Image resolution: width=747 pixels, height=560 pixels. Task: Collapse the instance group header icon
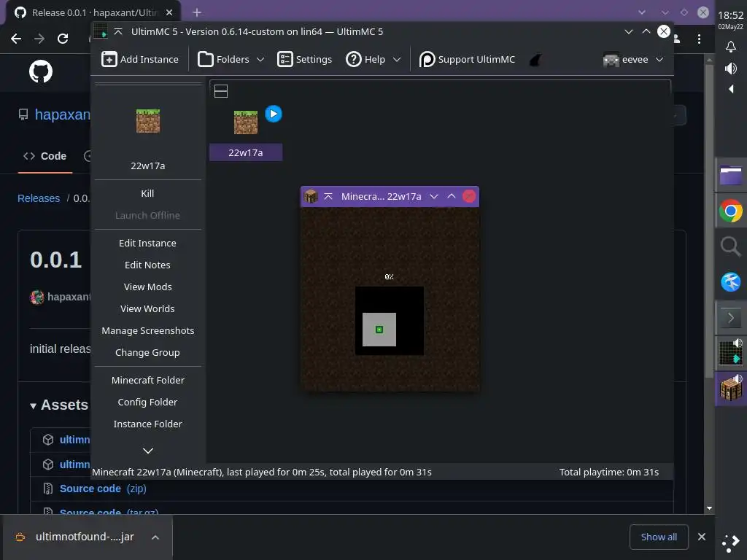click(x=221, y=91)
